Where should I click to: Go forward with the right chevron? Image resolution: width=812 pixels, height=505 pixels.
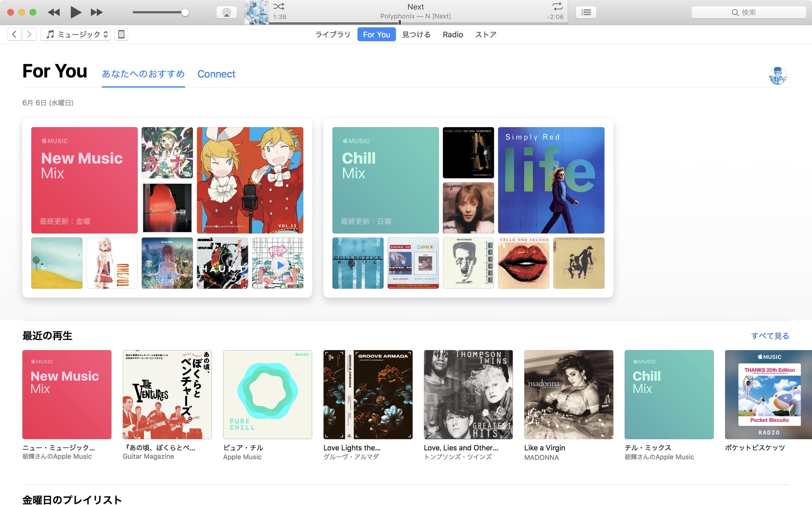(29, 34)
